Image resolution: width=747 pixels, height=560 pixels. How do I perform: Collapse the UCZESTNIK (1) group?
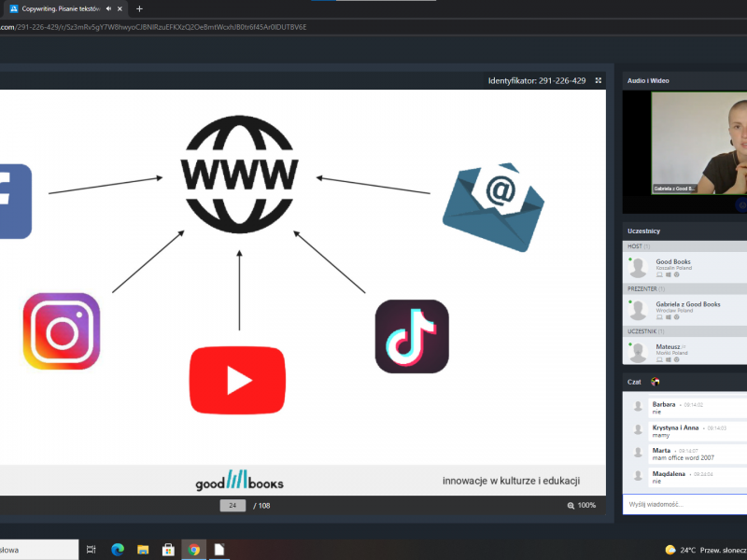click(684, 331)
